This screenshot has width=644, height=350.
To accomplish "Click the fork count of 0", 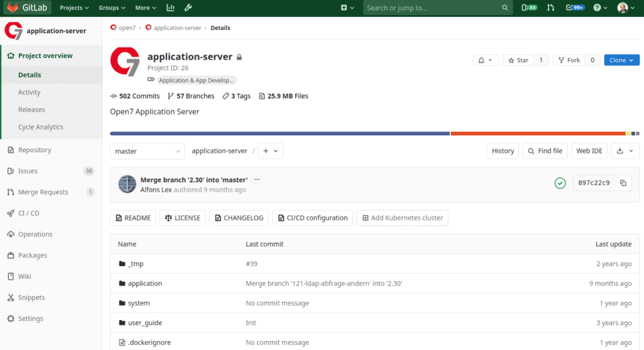I will pyautogui.click(x=592, y=60).
